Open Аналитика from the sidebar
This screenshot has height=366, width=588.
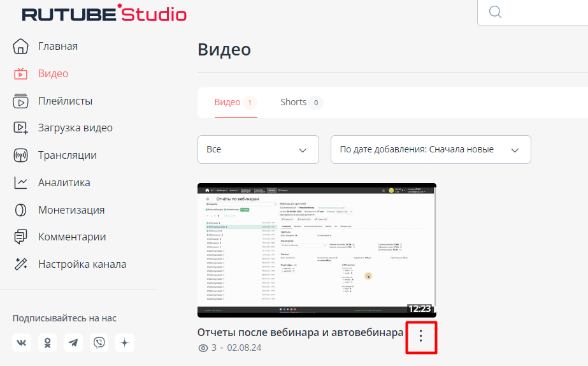point(64,182)
